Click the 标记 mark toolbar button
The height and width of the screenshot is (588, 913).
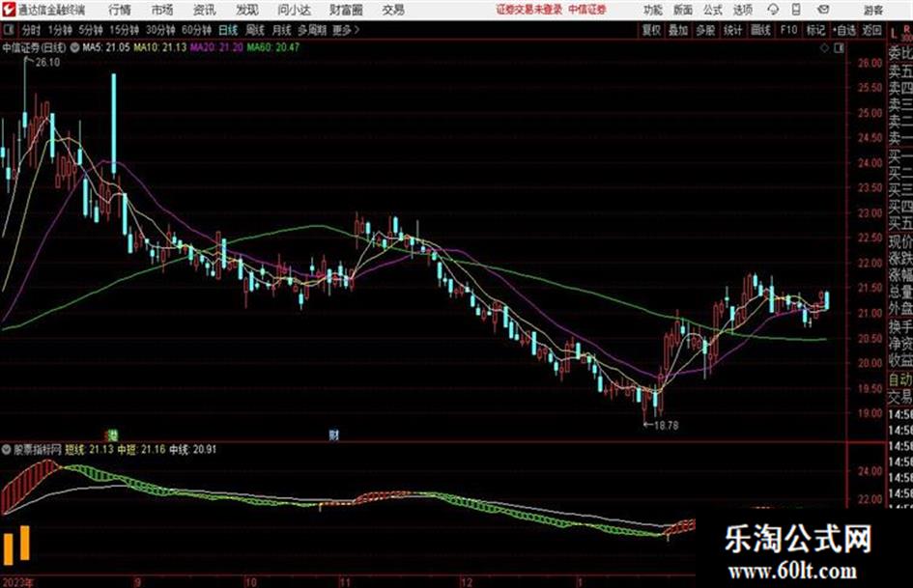[x=815, y=30]
